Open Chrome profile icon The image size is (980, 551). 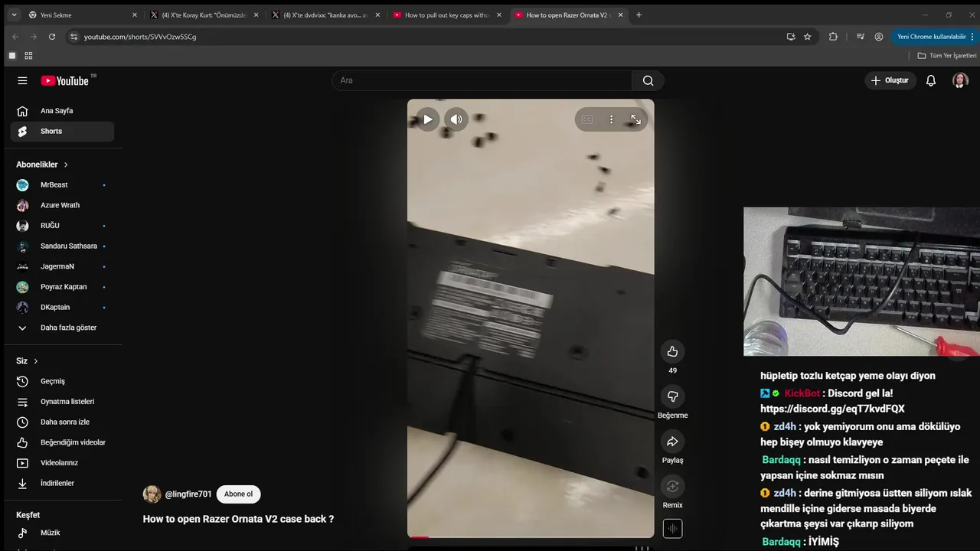point(879,36)
